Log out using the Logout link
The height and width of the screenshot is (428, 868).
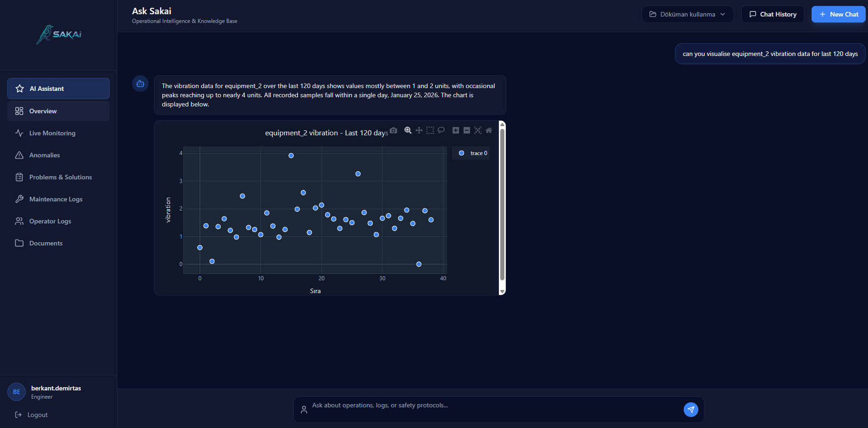point(37,415)
